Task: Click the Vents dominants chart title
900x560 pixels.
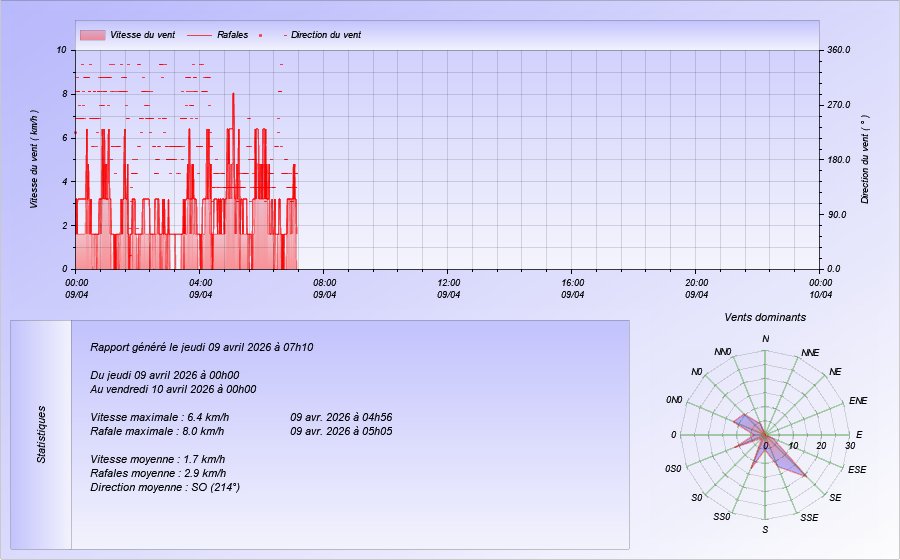Action: 765,317
